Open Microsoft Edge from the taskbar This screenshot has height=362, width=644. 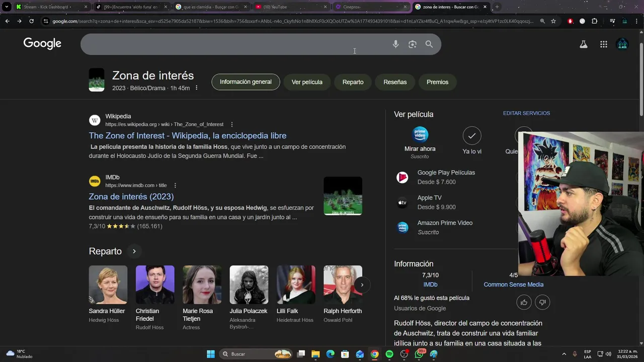click(331, 354)
